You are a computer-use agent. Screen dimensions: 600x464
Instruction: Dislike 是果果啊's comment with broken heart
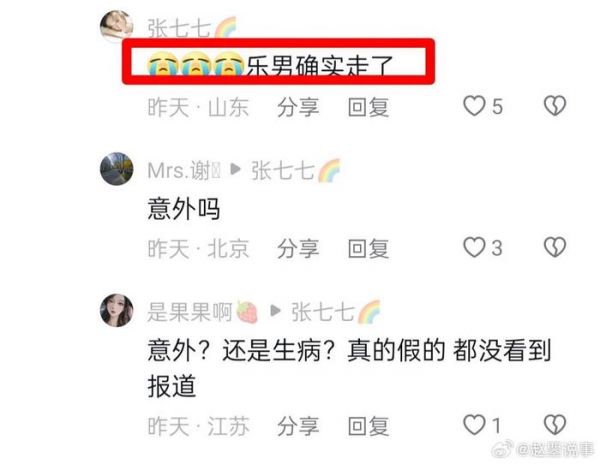(x=555, y=425)
